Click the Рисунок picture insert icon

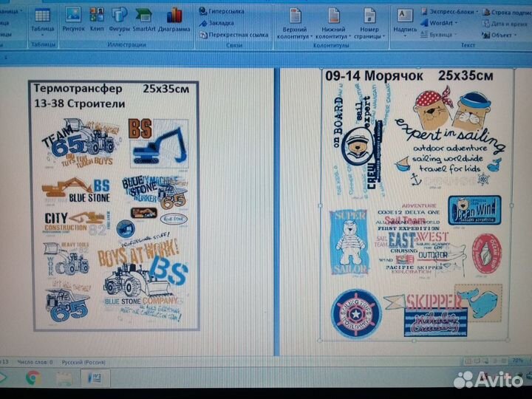[73, 19]
